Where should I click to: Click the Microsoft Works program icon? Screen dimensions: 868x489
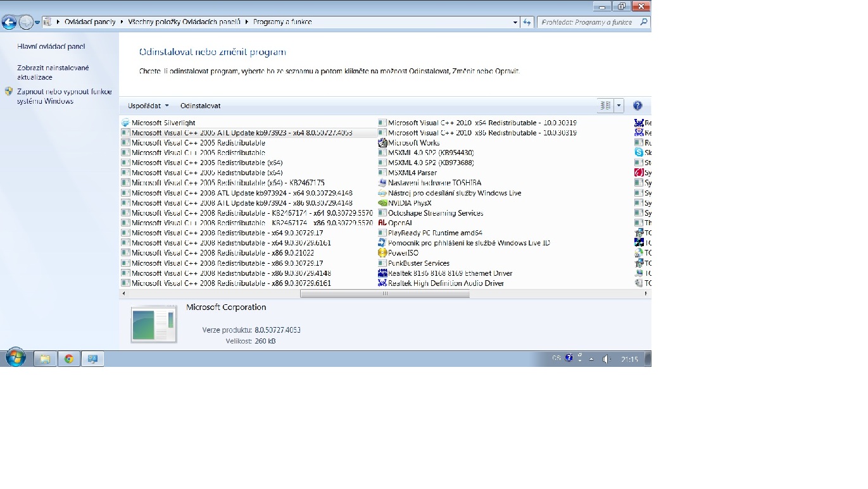point(382,143)
